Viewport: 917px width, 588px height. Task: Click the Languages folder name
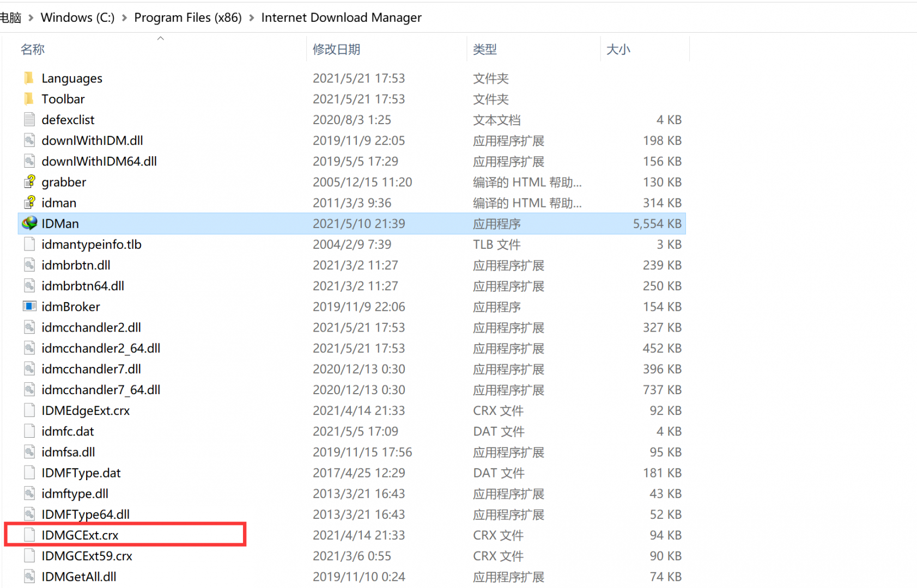pyautogui.click(x=72, y=78)
